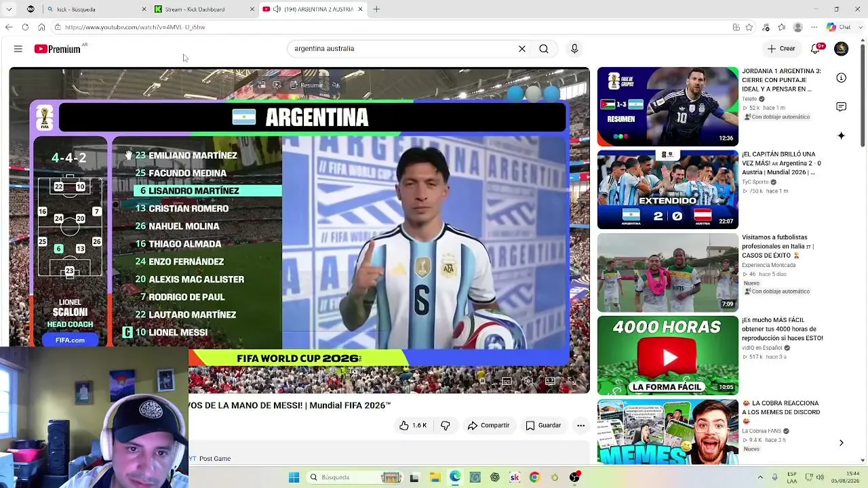Viewport: 868px width, 488px height.
Task: Open the ESP LAA language switcher
Action: [x=793, y=478]
